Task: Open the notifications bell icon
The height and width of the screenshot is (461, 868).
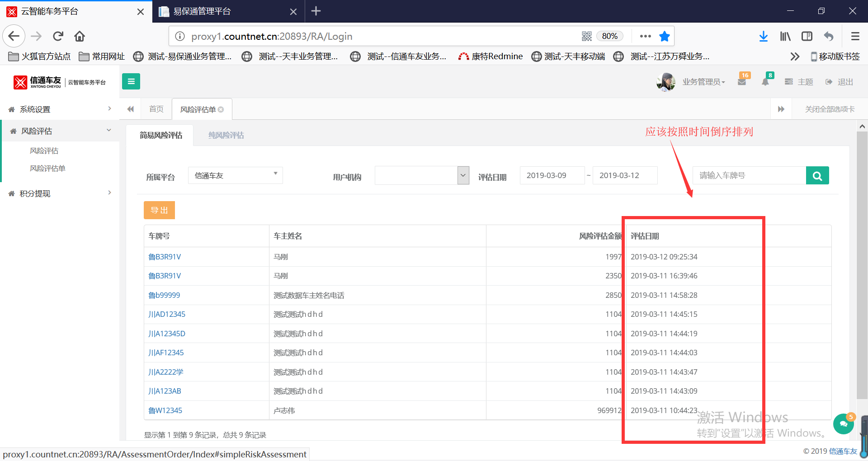Action: (765, 82)
